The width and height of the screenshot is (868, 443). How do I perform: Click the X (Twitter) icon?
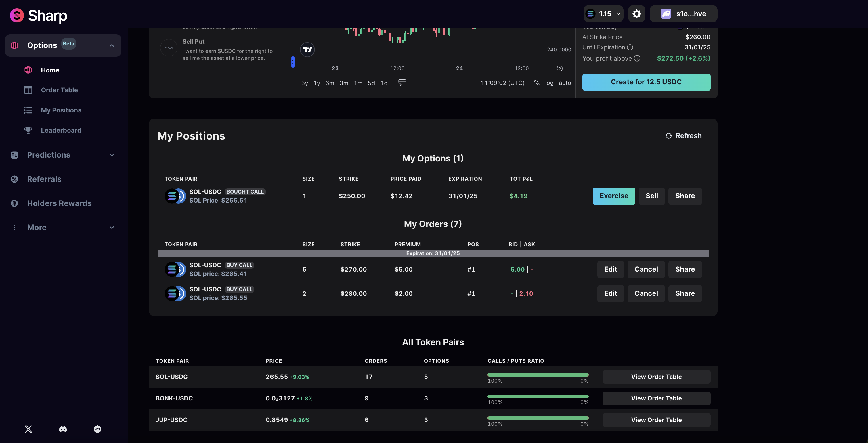29,429
